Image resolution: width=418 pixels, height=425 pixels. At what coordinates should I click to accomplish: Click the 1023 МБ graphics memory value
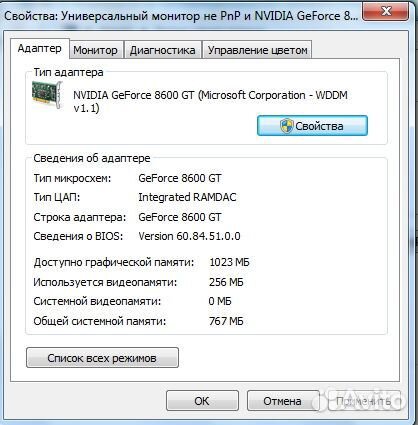coord(229,262)
